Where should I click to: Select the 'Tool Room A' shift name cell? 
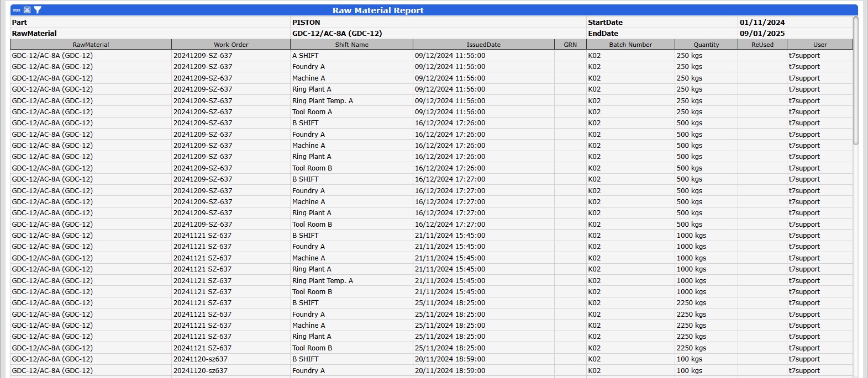point(351,112)
